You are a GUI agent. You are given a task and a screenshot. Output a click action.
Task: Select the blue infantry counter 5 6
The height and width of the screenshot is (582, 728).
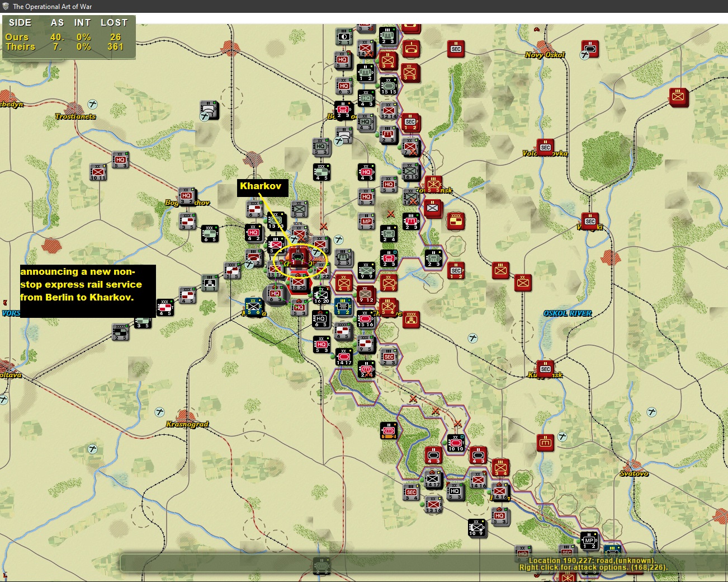tap(254, 307)
